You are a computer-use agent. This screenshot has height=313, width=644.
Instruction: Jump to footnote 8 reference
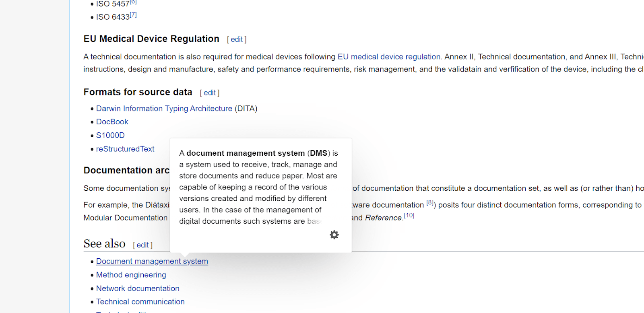(430, 203)
